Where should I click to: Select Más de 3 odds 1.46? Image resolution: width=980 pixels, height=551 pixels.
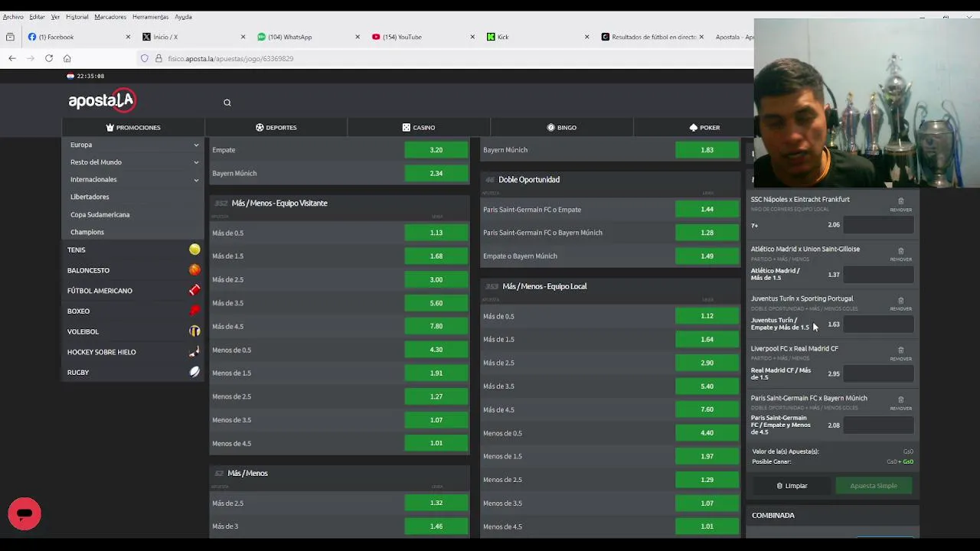coord(436,527)
